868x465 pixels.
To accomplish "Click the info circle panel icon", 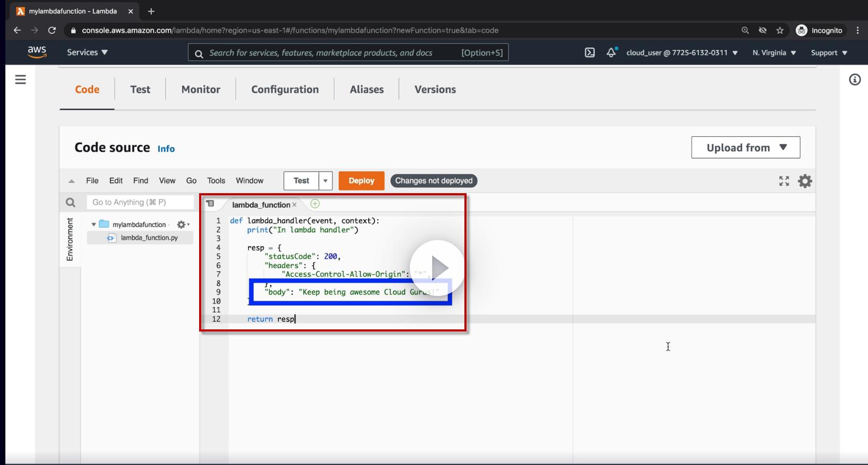I will [x=855, y=80].
